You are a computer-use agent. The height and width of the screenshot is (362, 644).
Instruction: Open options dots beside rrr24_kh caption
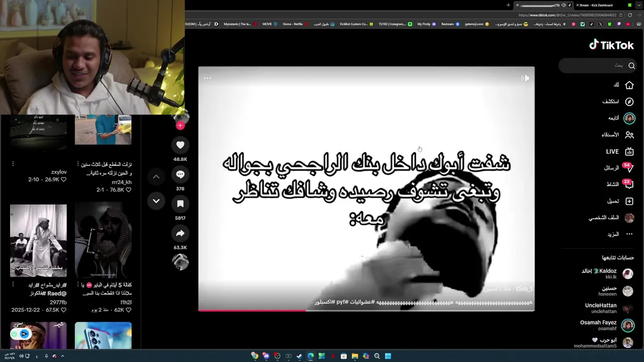[x=78, y=164]
